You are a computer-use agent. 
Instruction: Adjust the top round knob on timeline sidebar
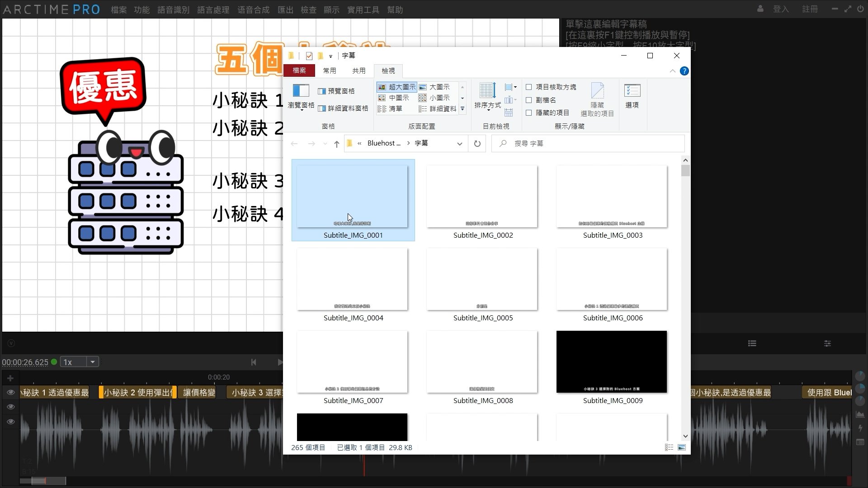pyautogui.click(x=860, y=376)
